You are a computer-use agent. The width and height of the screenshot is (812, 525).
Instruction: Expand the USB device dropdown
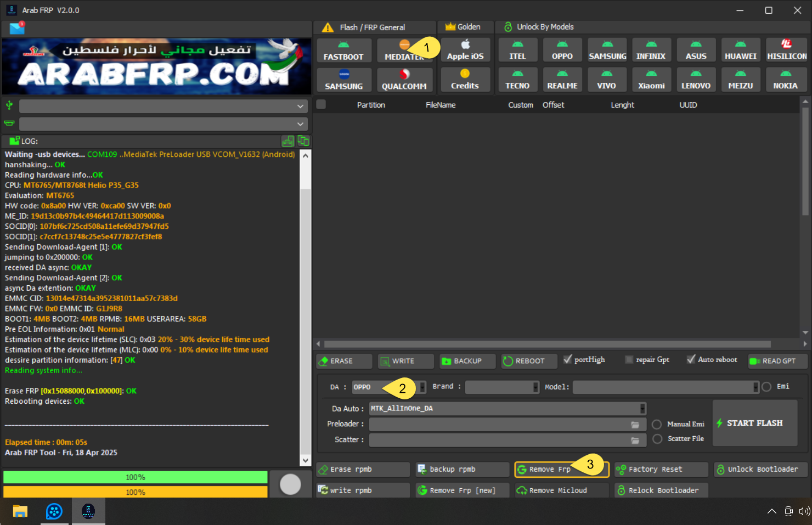pyautogui.click(x=163, y=106)
